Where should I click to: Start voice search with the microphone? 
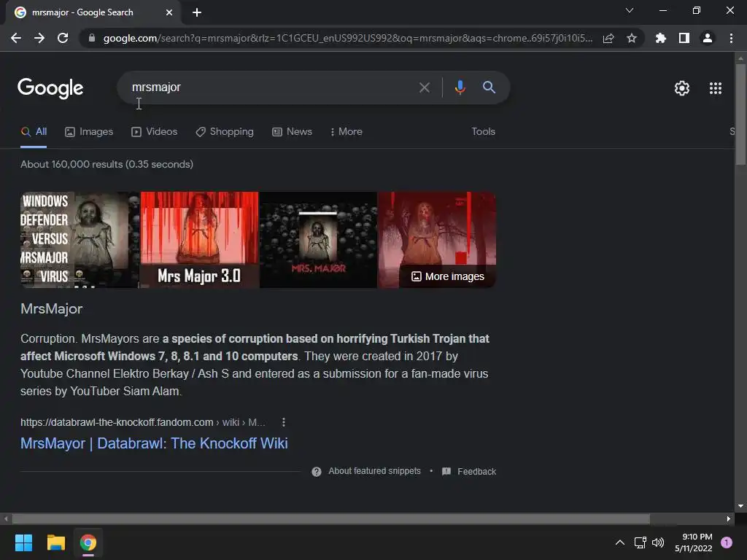point(460,87)
